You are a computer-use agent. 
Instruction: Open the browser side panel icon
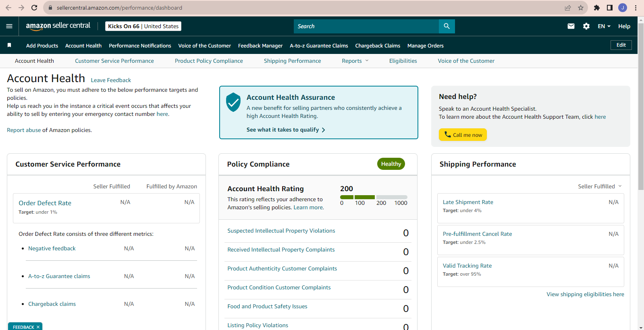[610, 8]
